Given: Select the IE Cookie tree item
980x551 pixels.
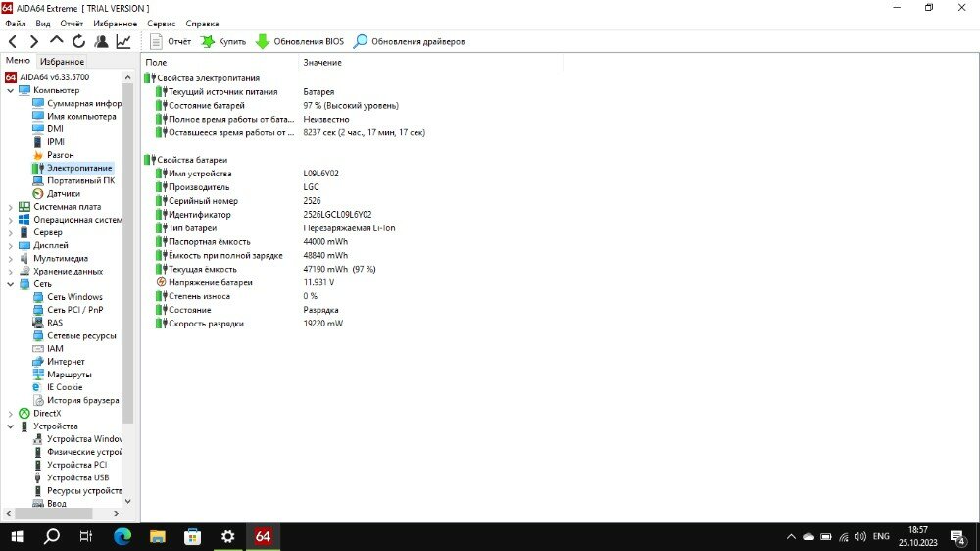Looking at the screenshot, I should tap(58, 387).
